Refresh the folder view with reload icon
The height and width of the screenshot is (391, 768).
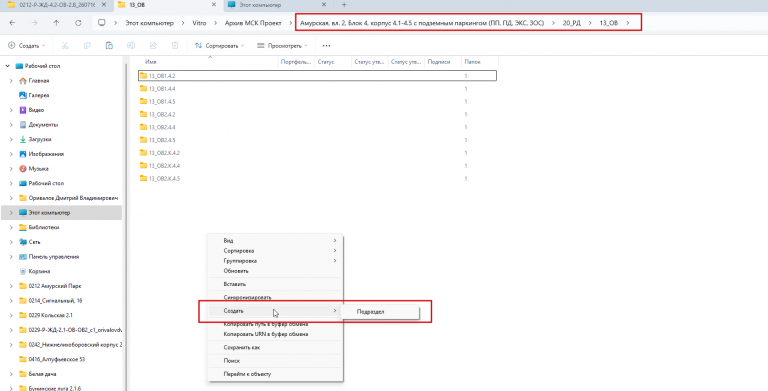(78, 23)
